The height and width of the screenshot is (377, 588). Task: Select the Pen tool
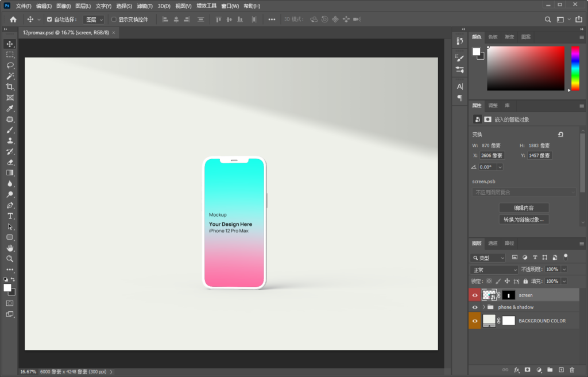click(x=10, y=205)
